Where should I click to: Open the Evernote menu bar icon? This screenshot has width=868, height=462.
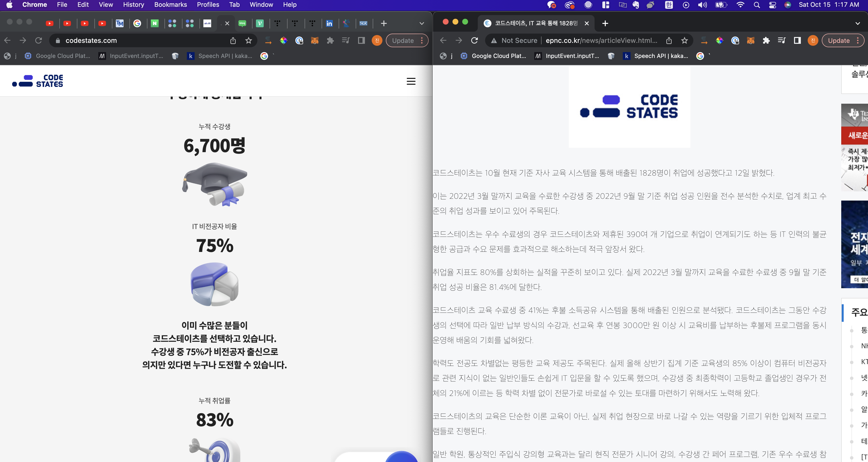tap(635, 5)
